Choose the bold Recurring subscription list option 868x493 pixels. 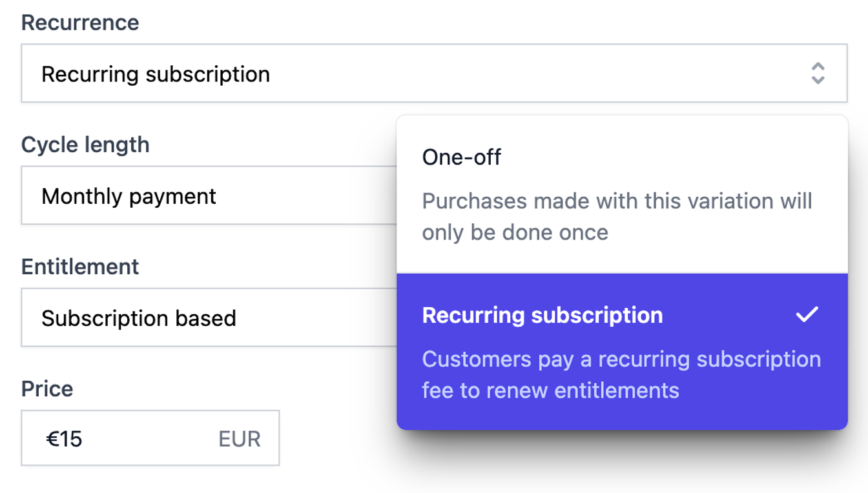pyautogui.click(x=542, y=316)
